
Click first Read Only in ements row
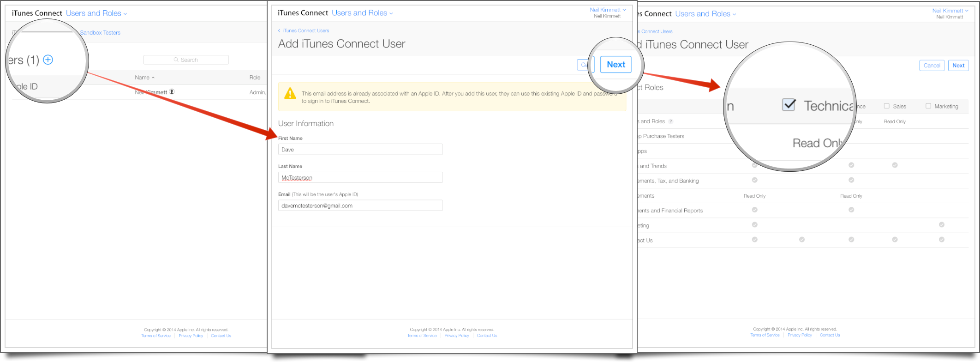(x=754, y=196)
